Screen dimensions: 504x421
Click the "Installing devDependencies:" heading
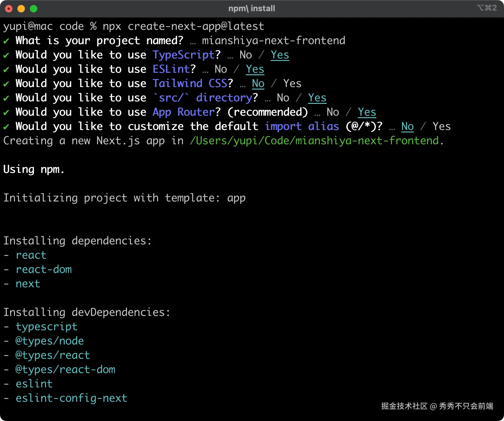click(87, 312)
